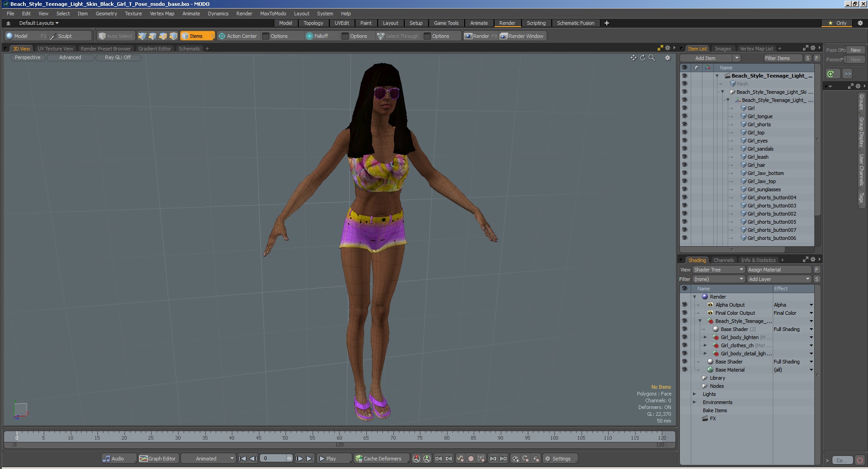The image size is (868, 469).
Task: Click the Play button
Action: pos(334,459)
